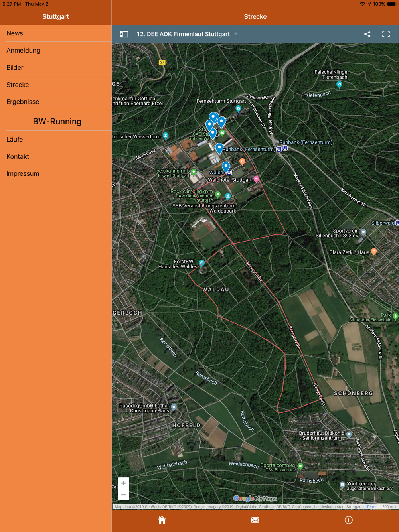Tap the home icon in bottom bar
399x532 pixels.
point(162,520)
